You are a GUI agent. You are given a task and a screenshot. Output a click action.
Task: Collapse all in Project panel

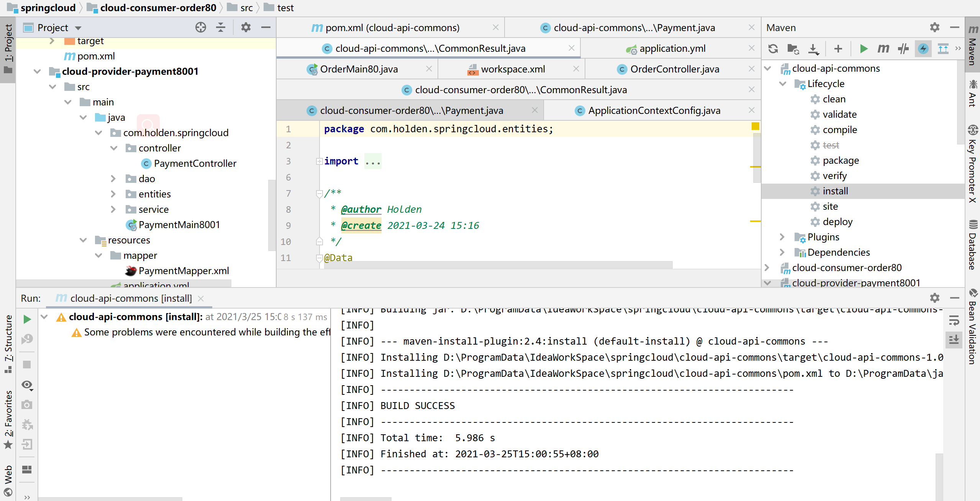(x=221, y=28)
